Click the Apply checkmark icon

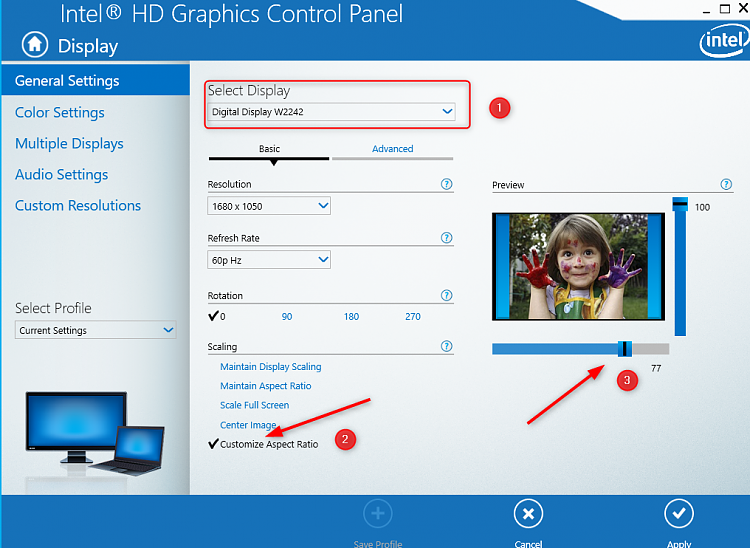(679, 514)
